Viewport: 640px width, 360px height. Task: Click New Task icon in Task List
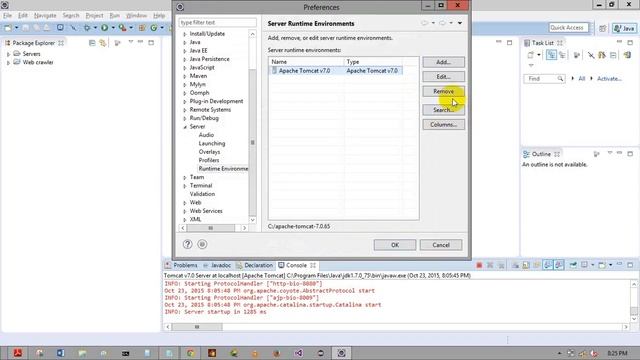(531, 55)
